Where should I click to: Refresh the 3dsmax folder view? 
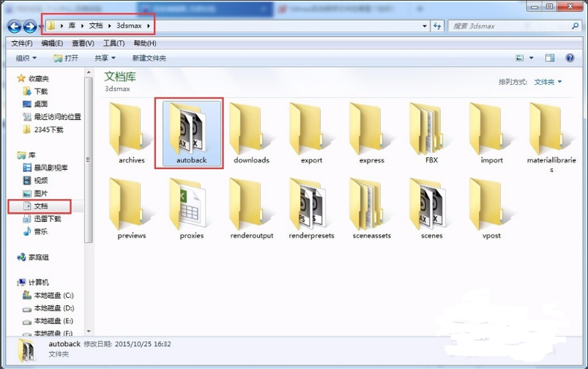tap(437, 26)
